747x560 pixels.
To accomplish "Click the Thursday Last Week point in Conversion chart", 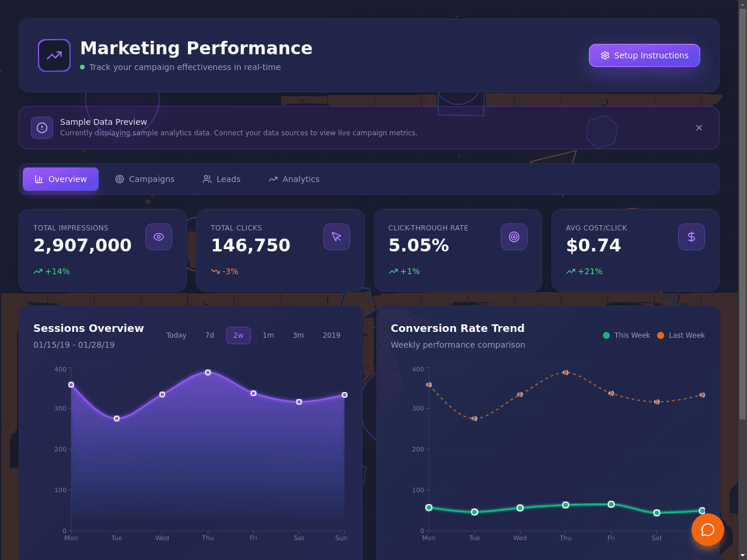I will (566, 372).
